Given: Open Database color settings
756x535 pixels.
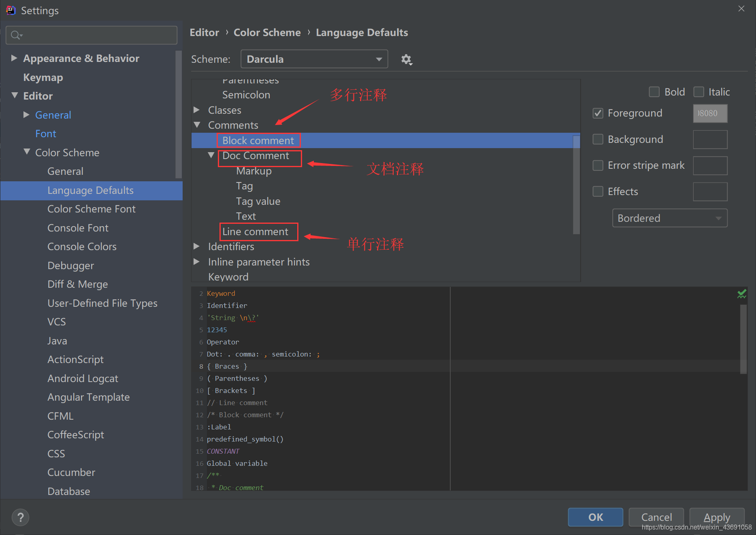Looking at the screenshot, I should pos(68,491).
